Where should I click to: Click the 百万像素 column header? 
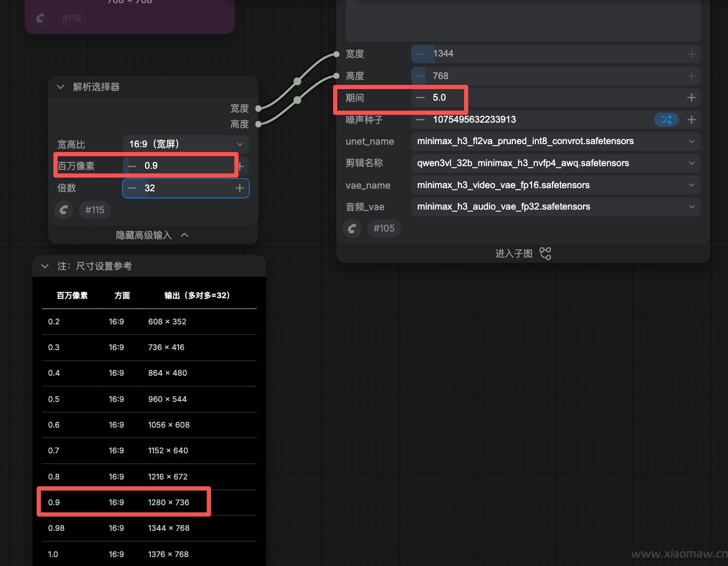point(72,296)
